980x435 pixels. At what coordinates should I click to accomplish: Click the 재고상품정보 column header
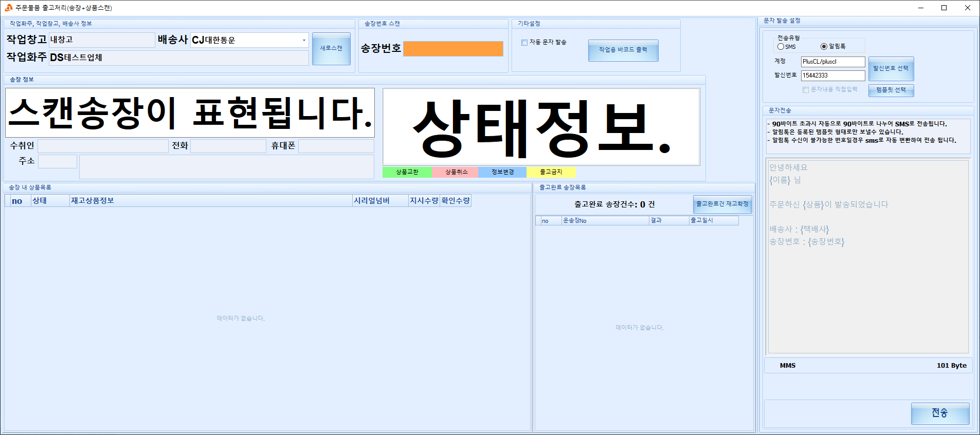(211, 201)
